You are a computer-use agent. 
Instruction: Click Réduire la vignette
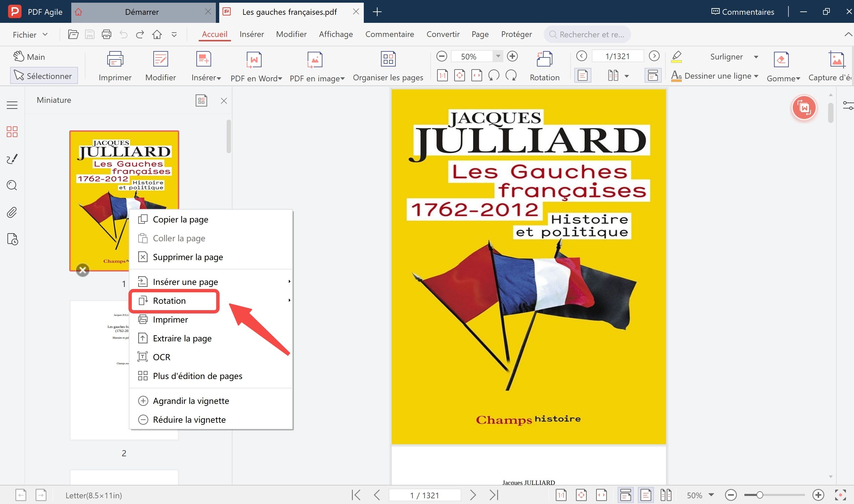pyautogui.click(x=211, y=420)
